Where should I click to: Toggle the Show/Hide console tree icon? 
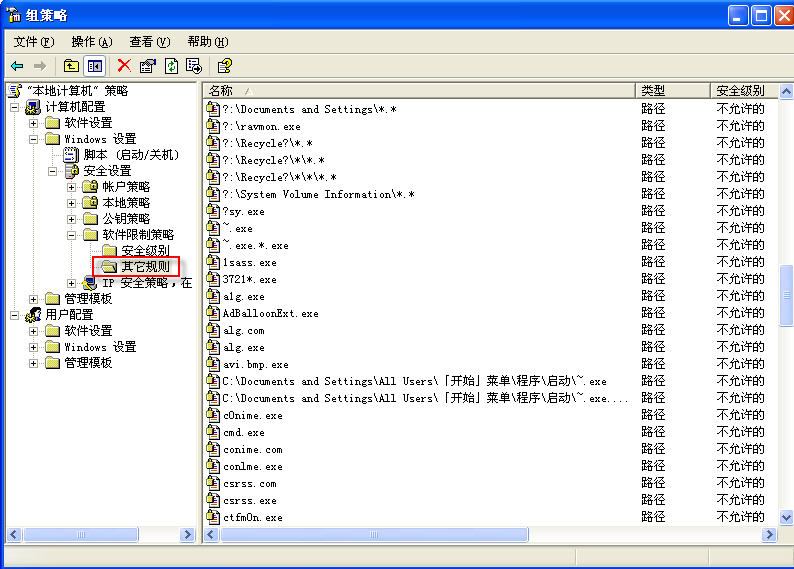(x=95, y=66)
